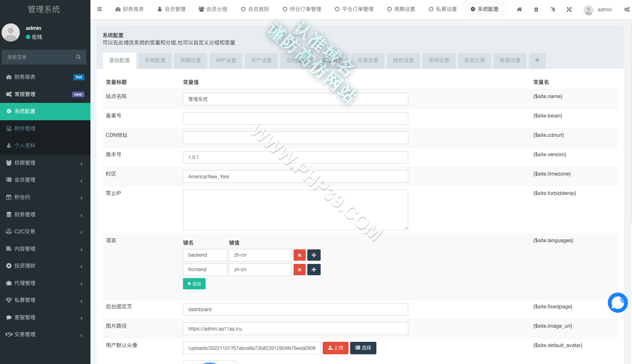
Task: Expand the 财务管理 sidebar menu
Action: [45, 215]
